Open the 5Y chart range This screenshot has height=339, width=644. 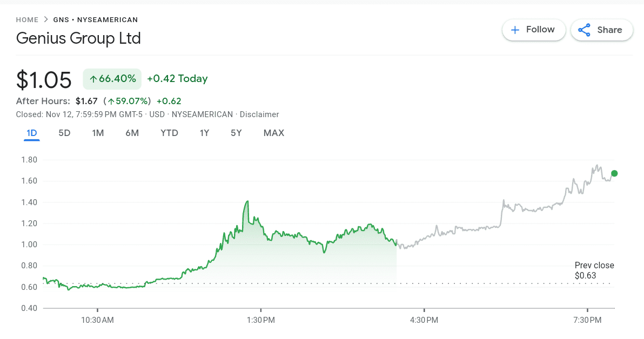(x=236, y=133)
